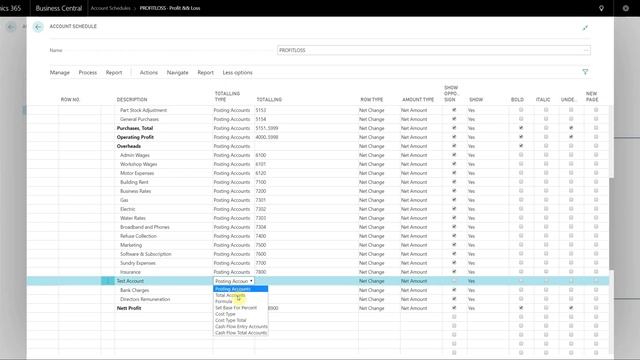The width and height of the screenshot is (640, 360).
Task: Open the Report menu after Navigate
Action: tap(205, 72)
